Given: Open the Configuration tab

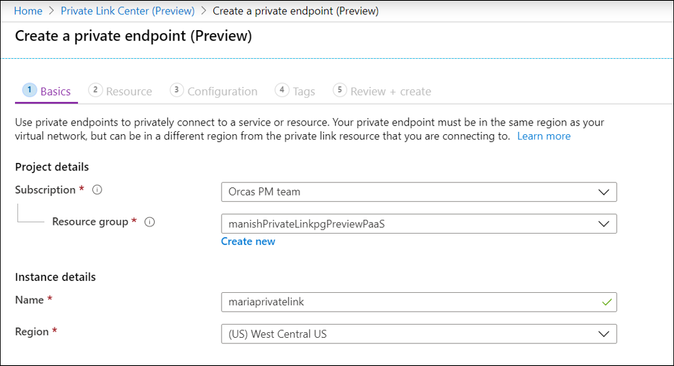Looking at the screenshot, I should pyautogui.click(x=222, y=92).
